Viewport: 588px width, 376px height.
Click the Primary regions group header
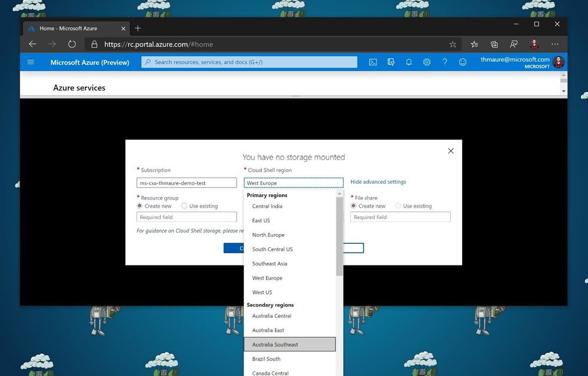267,195
